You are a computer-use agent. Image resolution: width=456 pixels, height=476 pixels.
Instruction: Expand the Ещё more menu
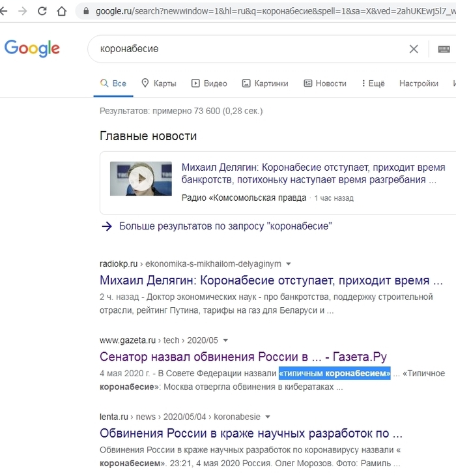click(372, 83)
